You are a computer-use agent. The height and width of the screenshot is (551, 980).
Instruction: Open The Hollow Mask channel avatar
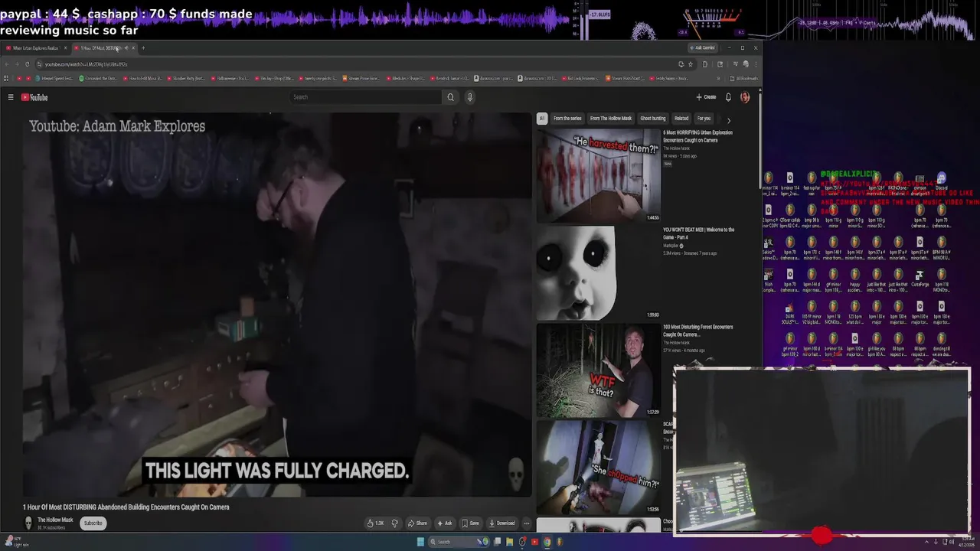[x=28, y=523]
